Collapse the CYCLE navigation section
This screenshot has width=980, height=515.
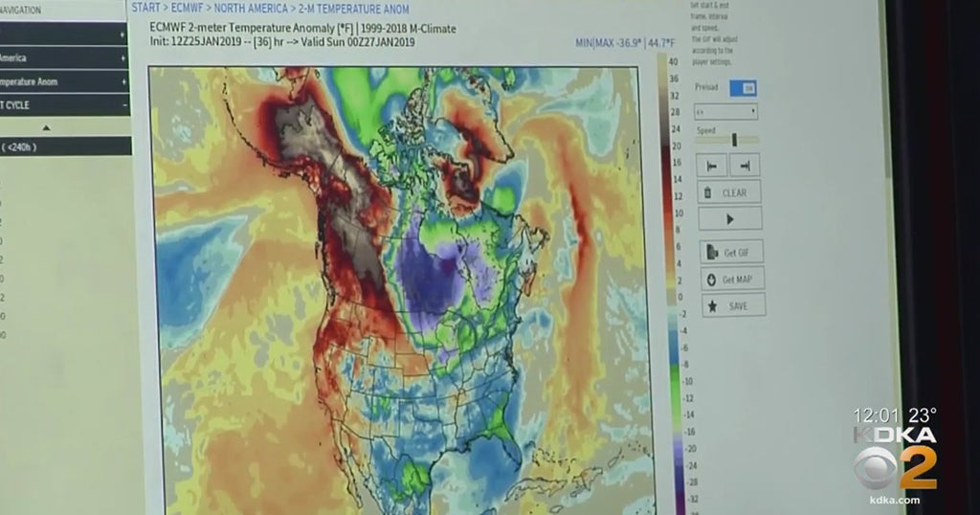pyautogui.click(x=64, y=105)
